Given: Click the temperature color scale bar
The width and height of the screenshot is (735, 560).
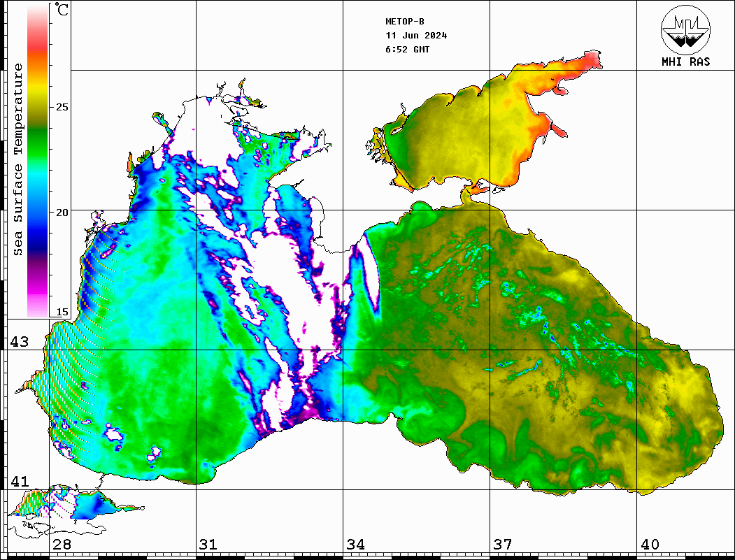Looking at the screenshot, I should [x=38, y=161].
